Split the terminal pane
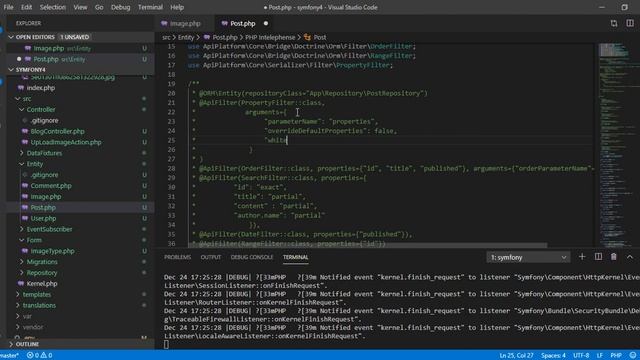The height and width of the screenshot is (360, 640). [598, 257]
